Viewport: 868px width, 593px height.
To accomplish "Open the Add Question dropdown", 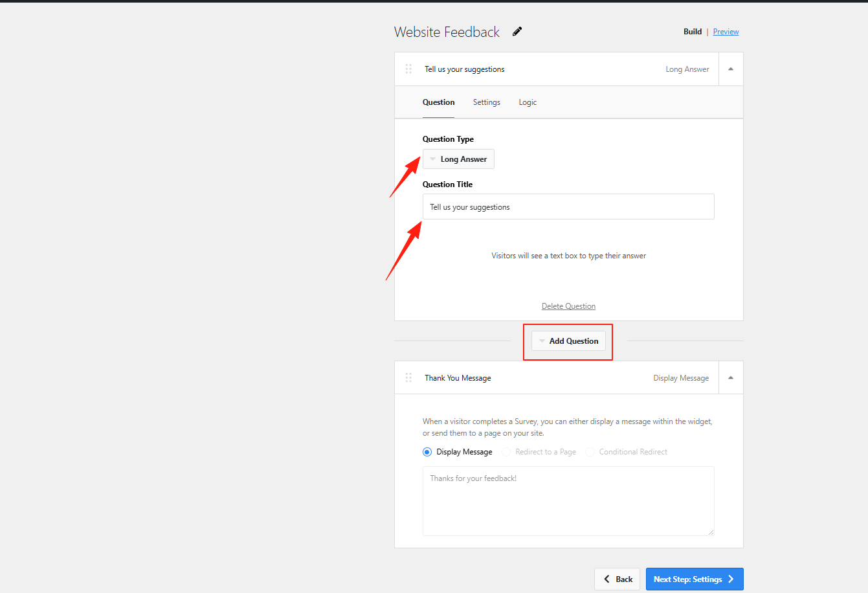I will pyautogui.click(x=568, y=341).
